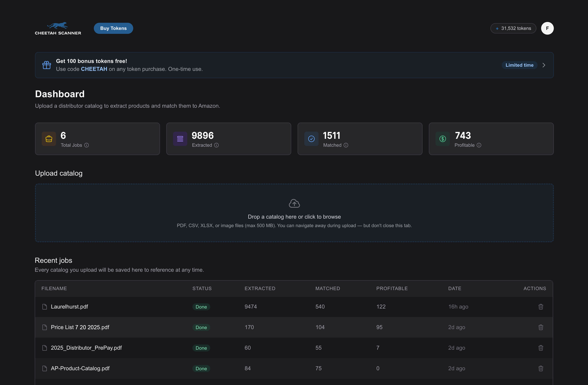Screen dimensions: 588x385
Task: Open the Laurelhurst.pdf job
Action: [x=69, y=307]
